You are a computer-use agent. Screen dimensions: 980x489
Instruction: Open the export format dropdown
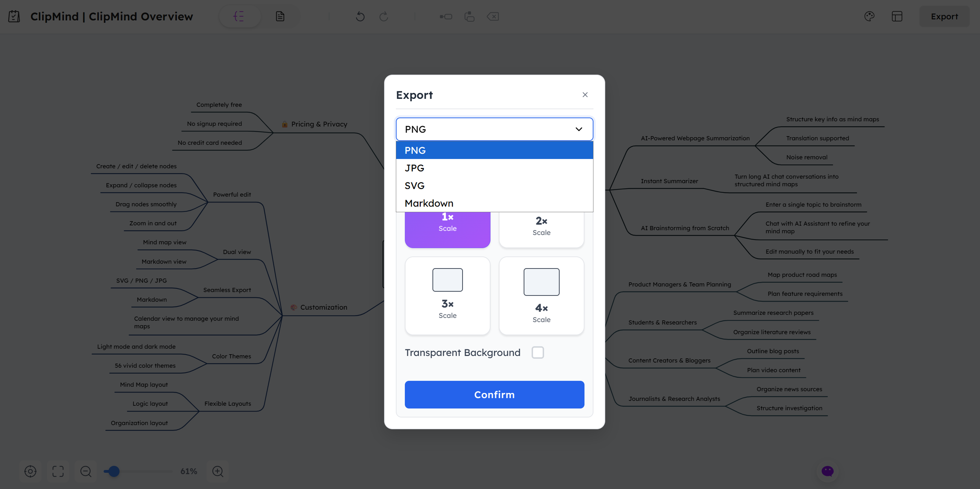(x=494, y=129)
